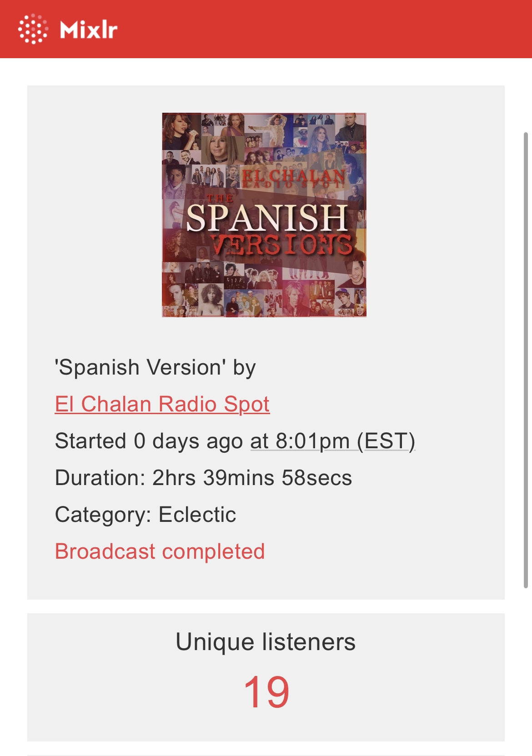Click the Category label text

[x=103, y=515]
